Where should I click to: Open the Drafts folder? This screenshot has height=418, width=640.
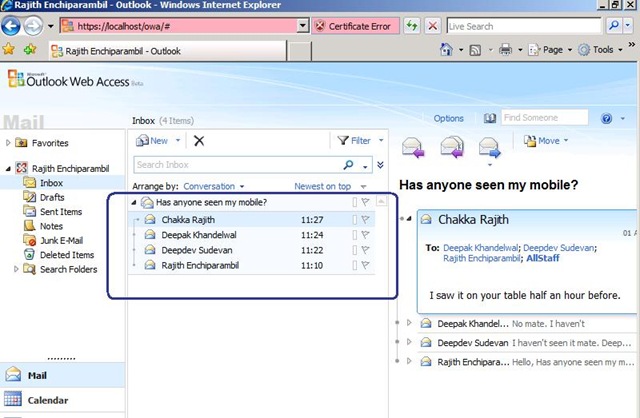click(x=52, y=197)
